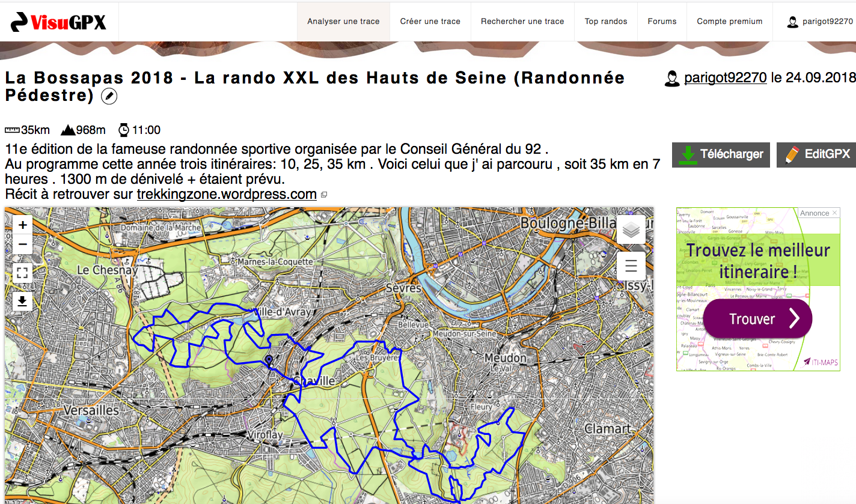Open the Forums section
The height and width of the screenshot is (504, 856).
tap(662, 22)
